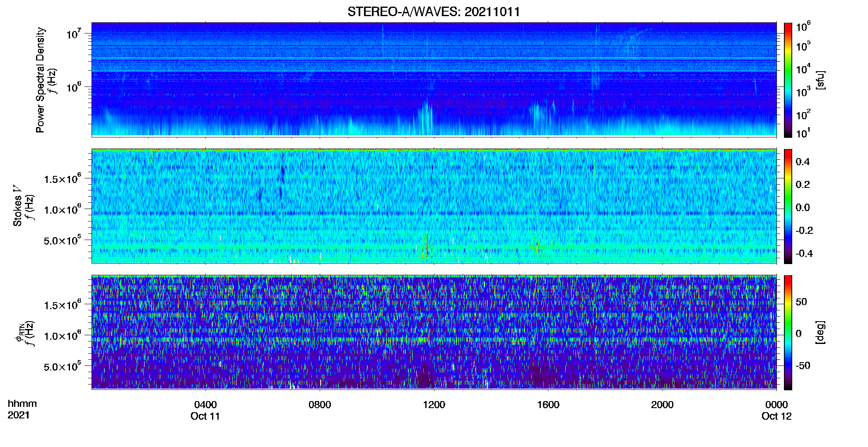
Task: Click the power spectral density colorbar
Action: point(788,80)
